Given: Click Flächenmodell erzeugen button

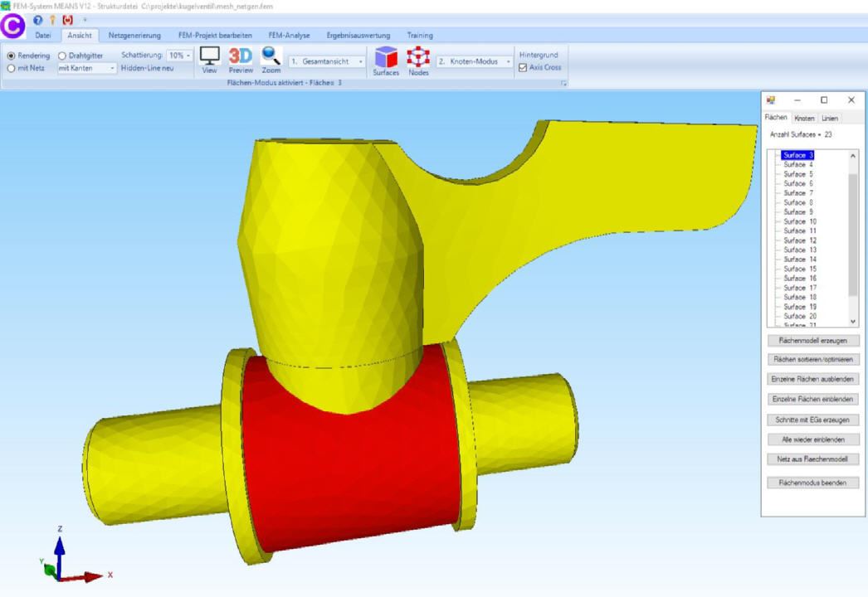Looking at the screenshot, I should click(x=812, y=340).
